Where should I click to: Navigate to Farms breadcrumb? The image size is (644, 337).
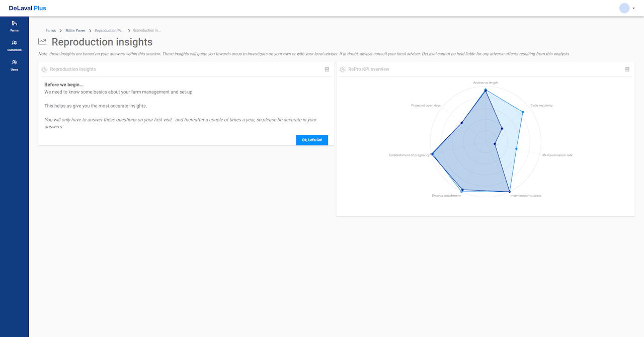[51, 31]
